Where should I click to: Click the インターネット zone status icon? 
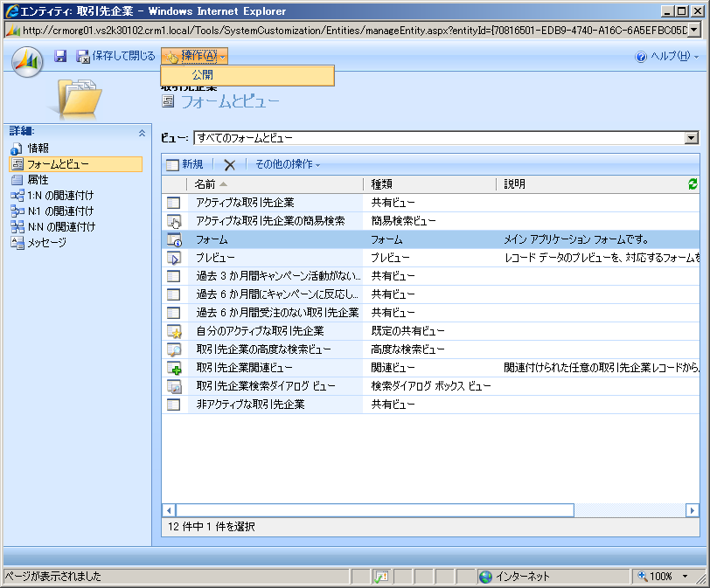click(486, 577)
